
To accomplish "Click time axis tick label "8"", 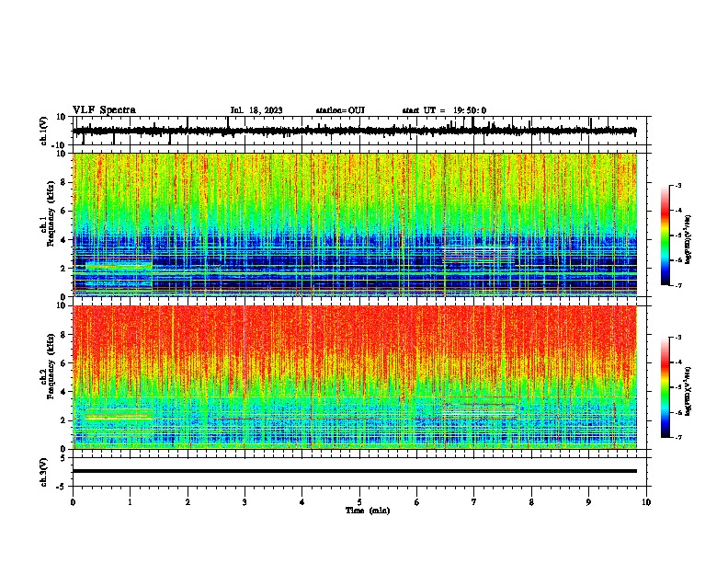I will (531, 502).
